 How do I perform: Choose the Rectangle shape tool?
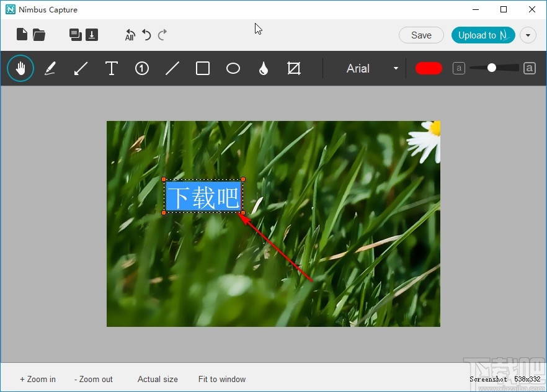(x=203, y=68)
